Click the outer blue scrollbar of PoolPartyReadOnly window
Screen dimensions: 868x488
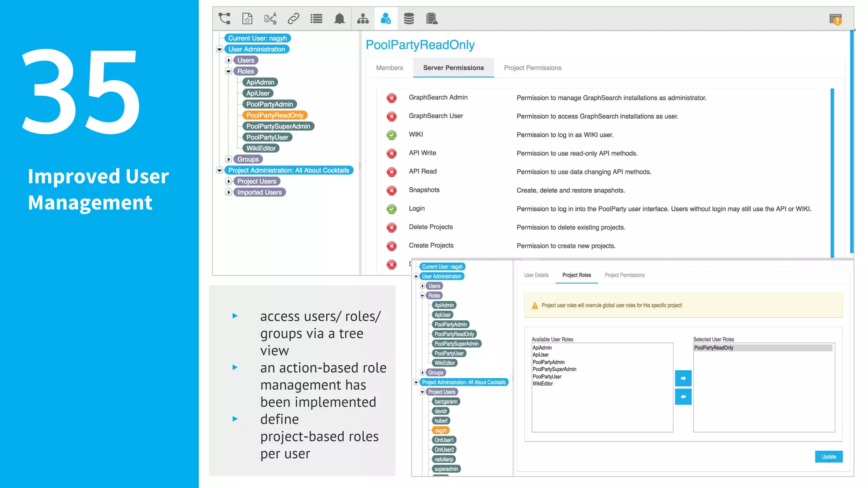click(x=851, y=142)
